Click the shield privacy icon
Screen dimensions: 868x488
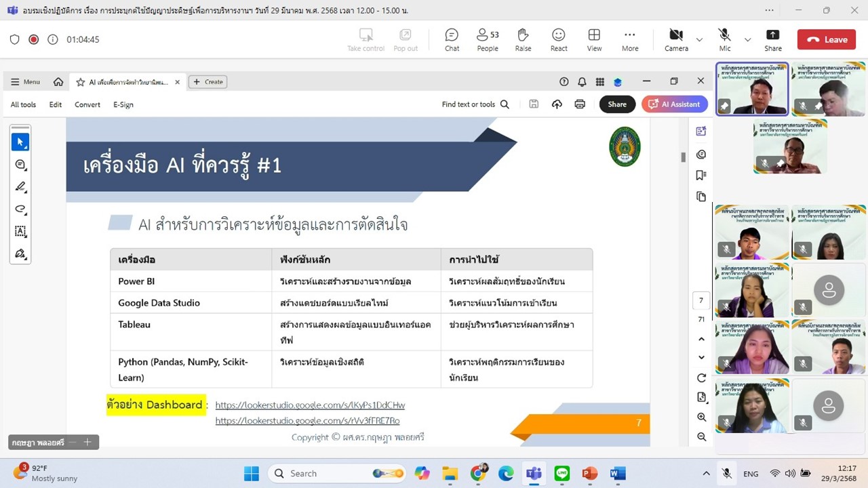click(x=14, y=39)
